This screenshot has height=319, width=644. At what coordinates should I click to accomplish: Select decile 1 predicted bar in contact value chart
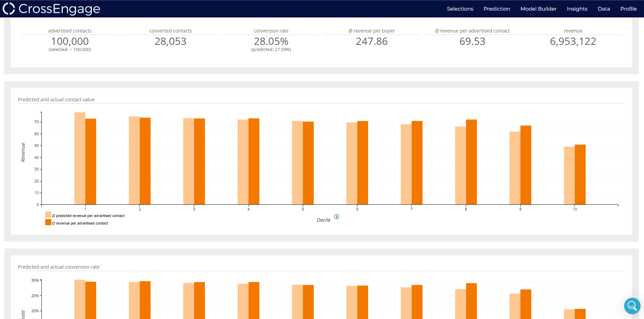click(80, 158)
